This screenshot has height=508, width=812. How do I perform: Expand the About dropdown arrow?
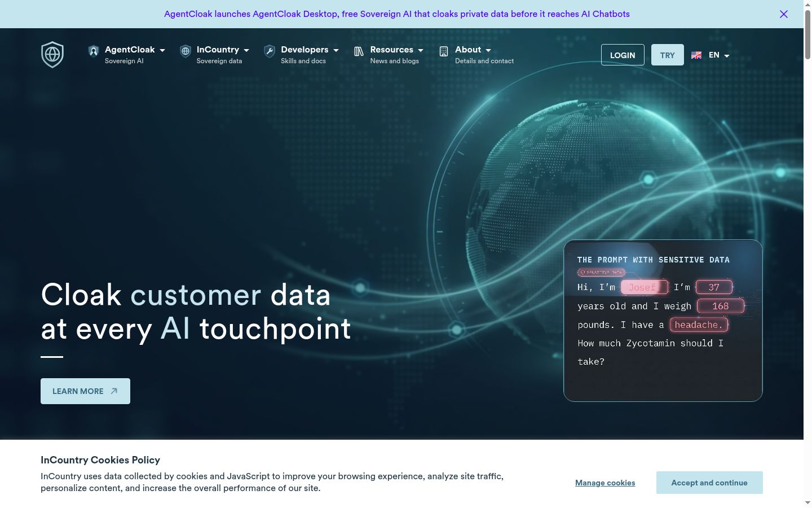pos(488,50)
